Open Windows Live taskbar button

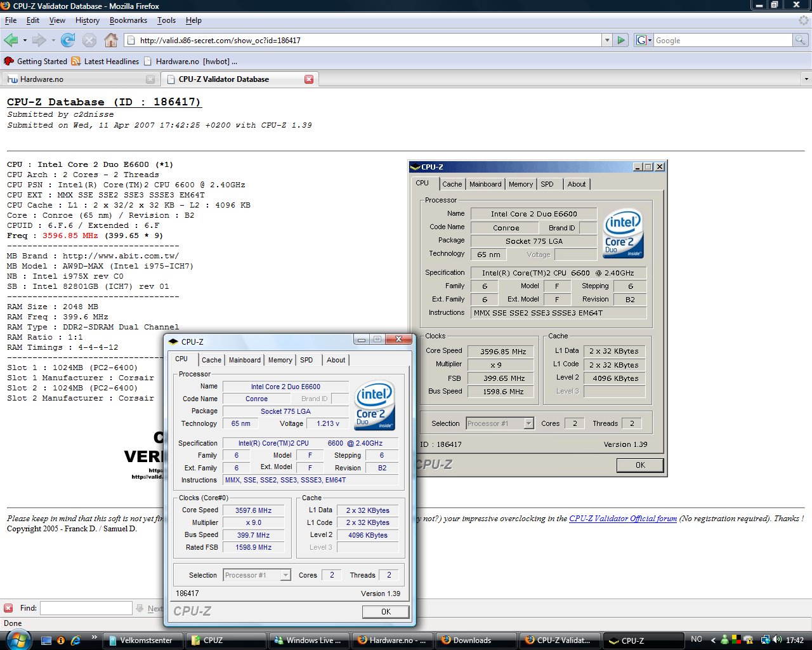tap(309, 640)
